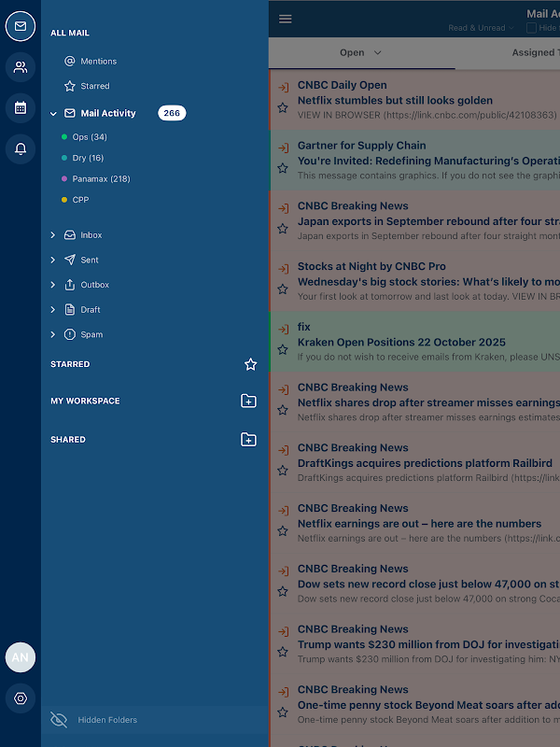Viewport: 560px width, 747px height.
Task: Open the settings hexagon icon
Action: tap(20, 698)
